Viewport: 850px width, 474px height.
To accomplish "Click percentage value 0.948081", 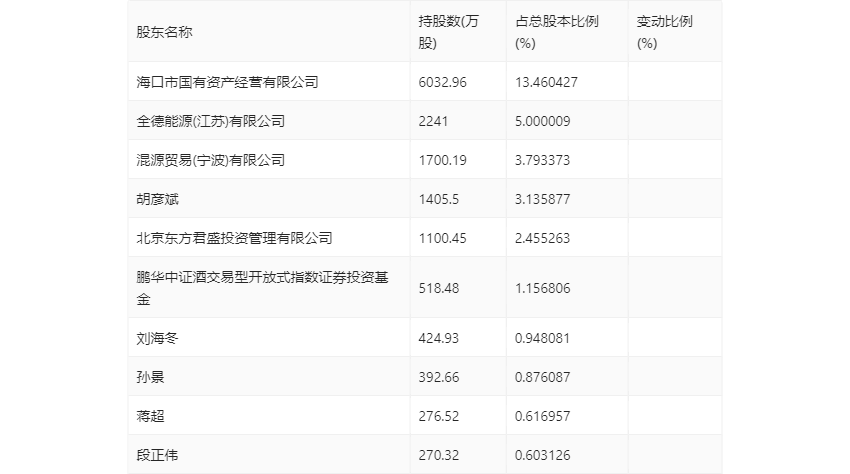I will click(x=543, y=338).
